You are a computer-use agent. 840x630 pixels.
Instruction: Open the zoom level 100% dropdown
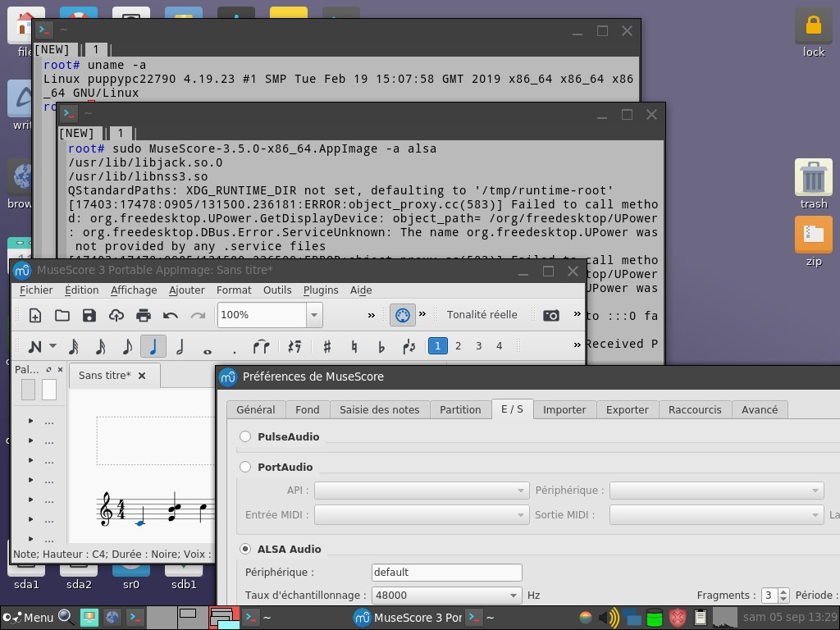pyautogui.click(x=313, y=315)
